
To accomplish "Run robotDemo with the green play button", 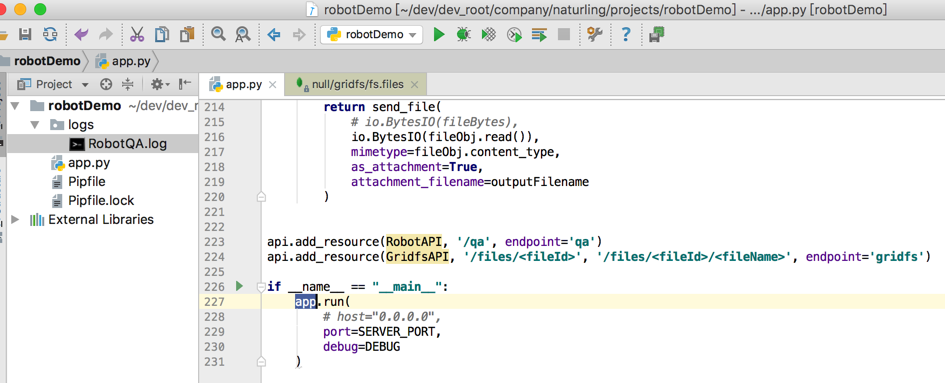I will coord(439,34).
